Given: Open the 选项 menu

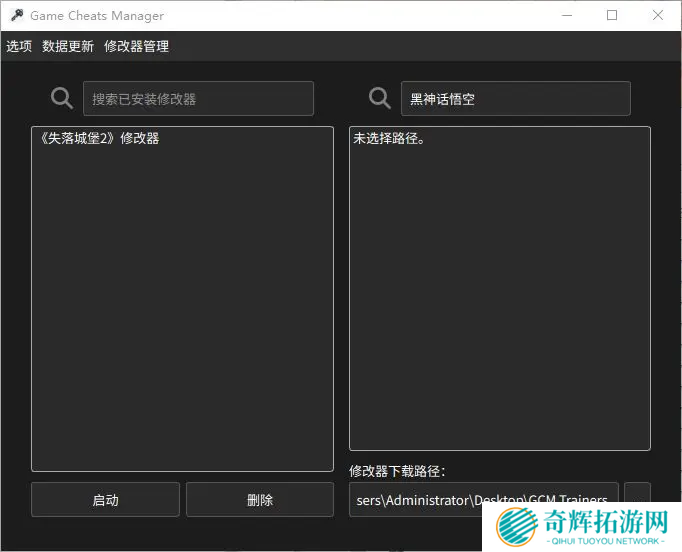Looking at the screenshot, I should pyautogui.click(x=19, y=46).
